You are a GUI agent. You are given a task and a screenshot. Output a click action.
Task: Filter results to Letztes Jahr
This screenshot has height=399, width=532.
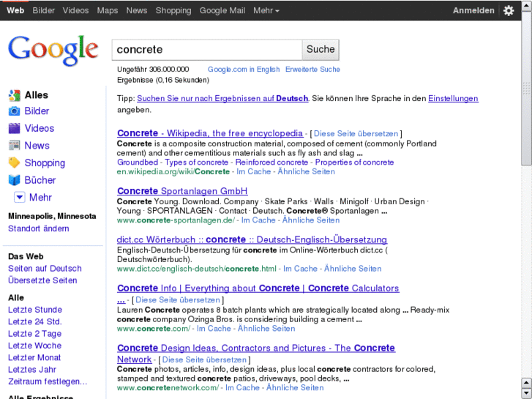32,370
